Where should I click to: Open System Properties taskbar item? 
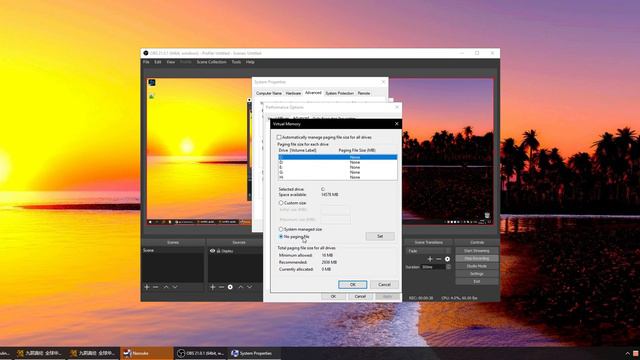254,353
